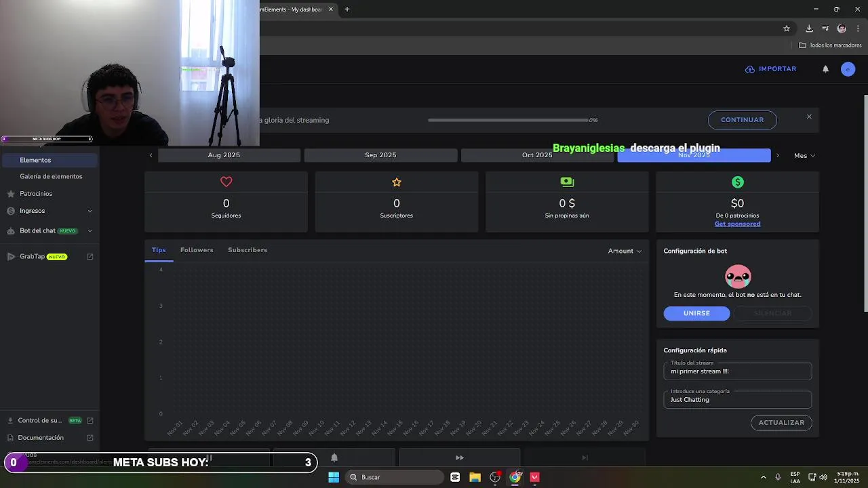The image size is (868, 488).
Task: Expand the Bot del chat section
Action: [x=90, y=230]
